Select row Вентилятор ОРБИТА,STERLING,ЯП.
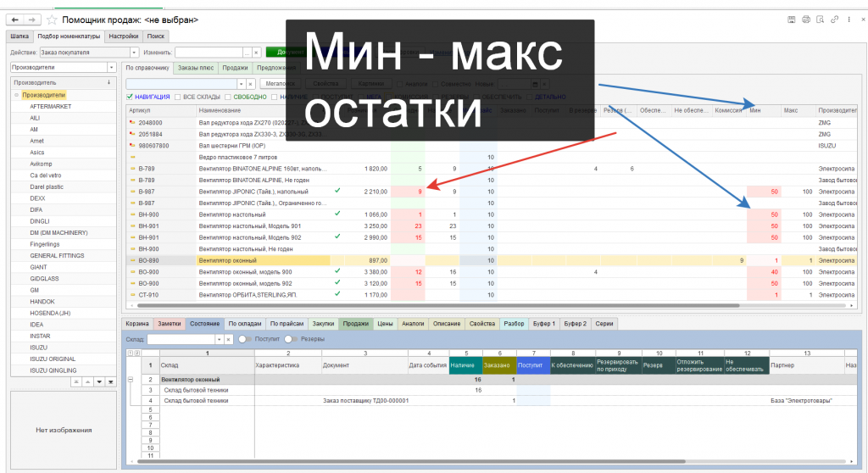The height and width of the screenshot is (473, 868). click(248, 295)
